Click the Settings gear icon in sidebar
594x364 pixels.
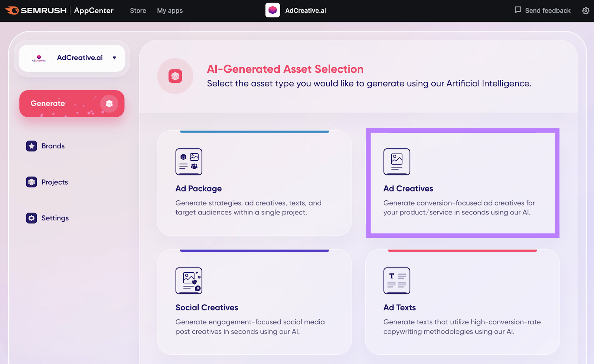point(31,218)
